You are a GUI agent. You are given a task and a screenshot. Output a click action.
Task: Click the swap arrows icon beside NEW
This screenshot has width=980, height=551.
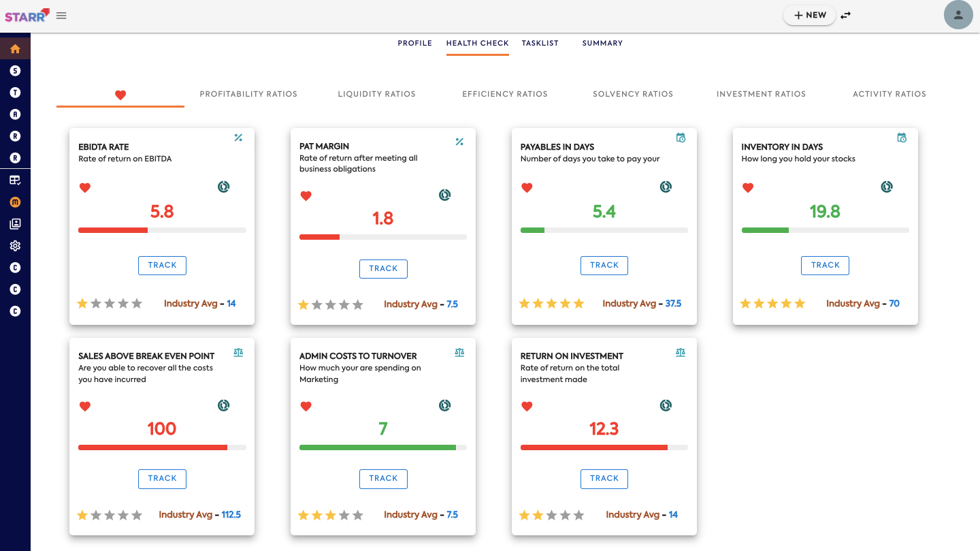tap(845, 15)
